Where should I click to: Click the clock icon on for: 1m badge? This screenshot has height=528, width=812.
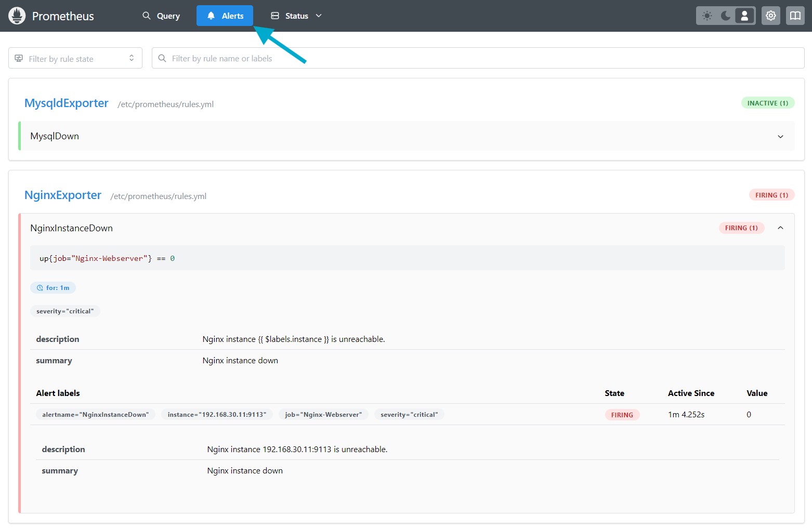click(40, 287)
